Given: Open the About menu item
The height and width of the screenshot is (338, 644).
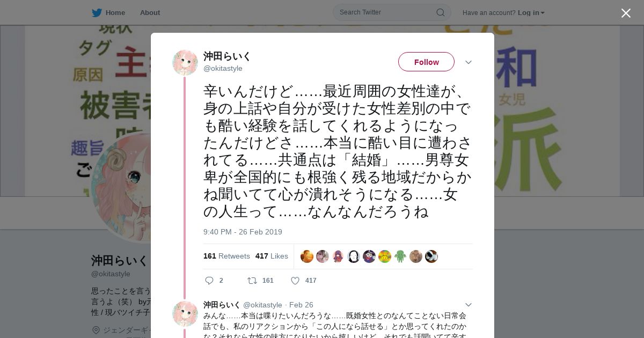Looking at the screenshot, I should 150,12.
